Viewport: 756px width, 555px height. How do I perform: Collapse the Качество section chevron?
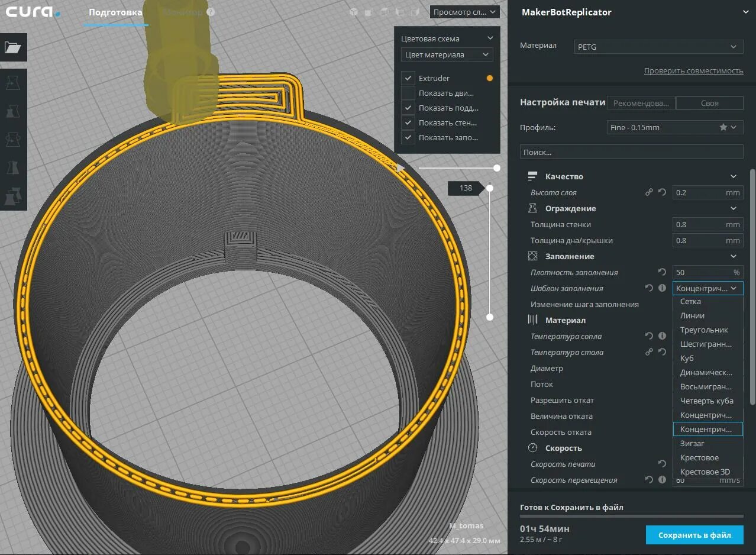[734, 176]
